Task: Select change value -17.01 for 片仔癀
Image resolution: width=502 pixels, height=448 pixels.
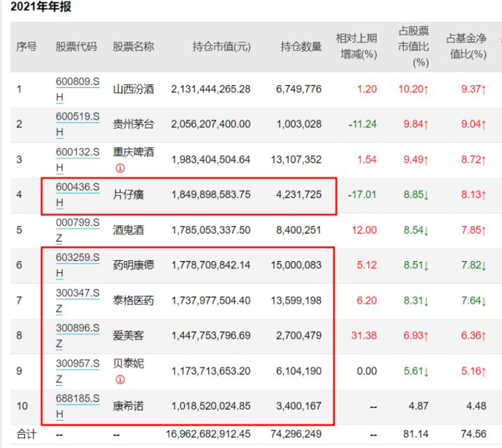Action: click(362, 195)
